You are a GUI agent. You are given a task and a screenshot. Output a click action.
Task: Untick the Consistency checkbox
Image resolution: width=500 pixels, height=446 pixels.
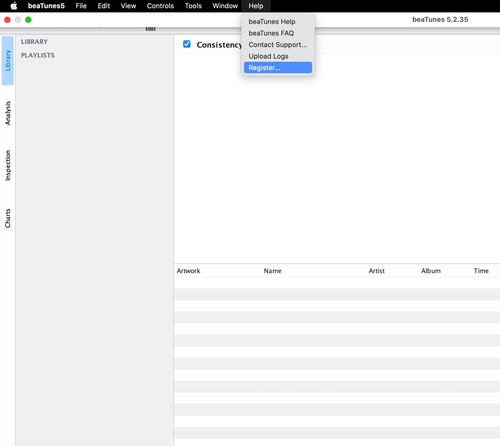[187, 44]
